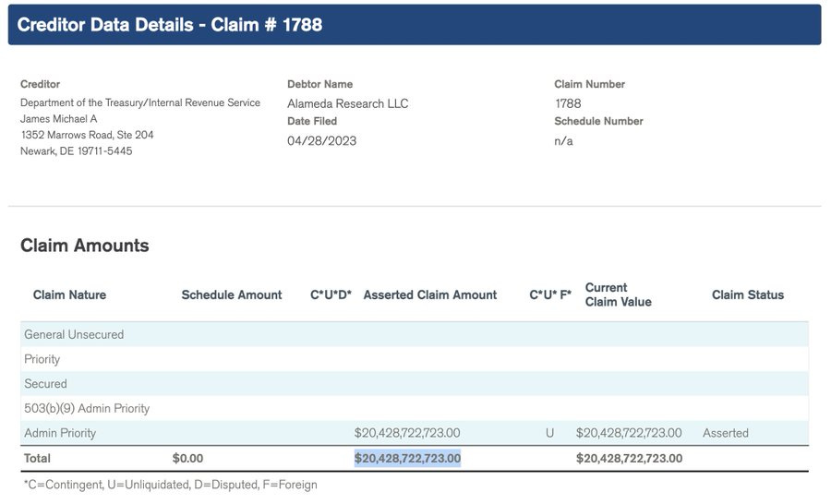Click the 'Creditor' label
Screen dimensions: 831x504
pos(40,84)
